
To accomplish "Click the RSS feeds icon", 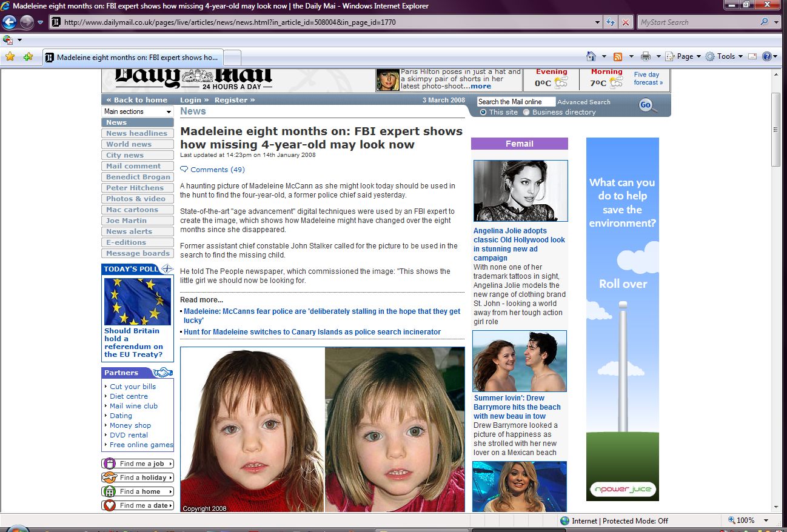I will coord(618,56).
